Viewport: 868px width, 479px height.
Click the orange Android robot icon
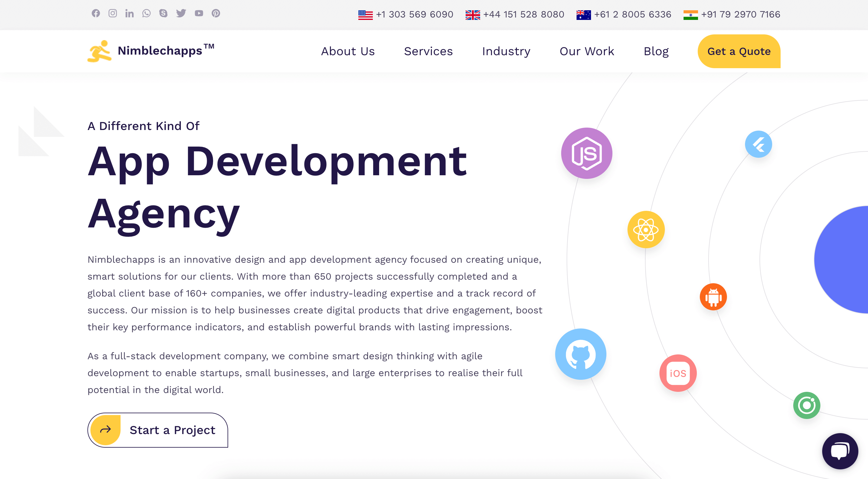(x=713, y=297)
